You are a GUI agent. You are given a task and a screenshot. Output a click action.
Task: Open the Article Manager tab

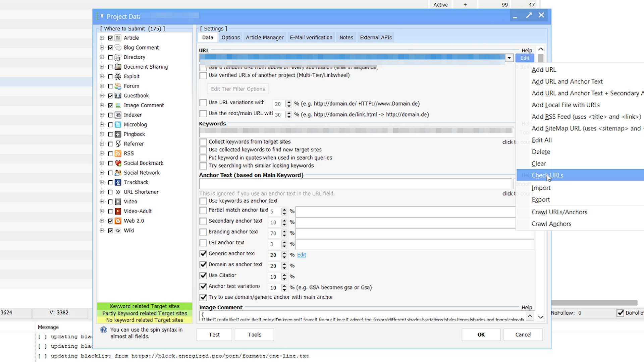[265, 38]
